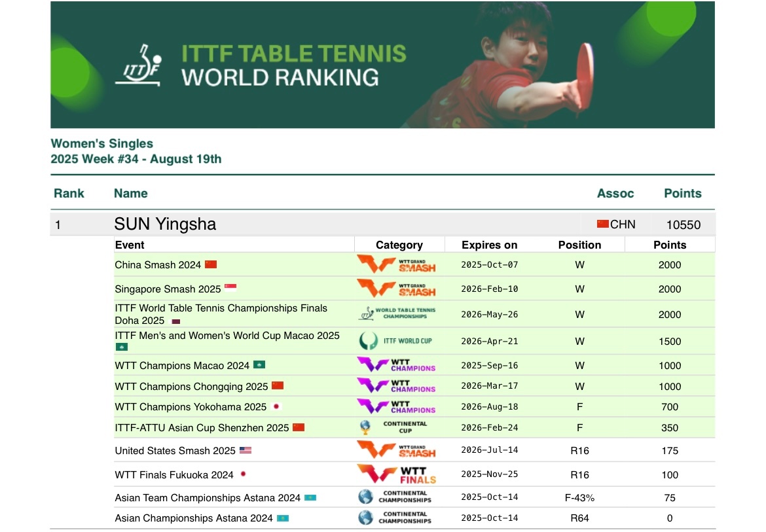Viewport: 766px width, 532px height.
Task: Click US flag beside United States Smash 2025
Action: pyautogui.click(x=246, y=450)
